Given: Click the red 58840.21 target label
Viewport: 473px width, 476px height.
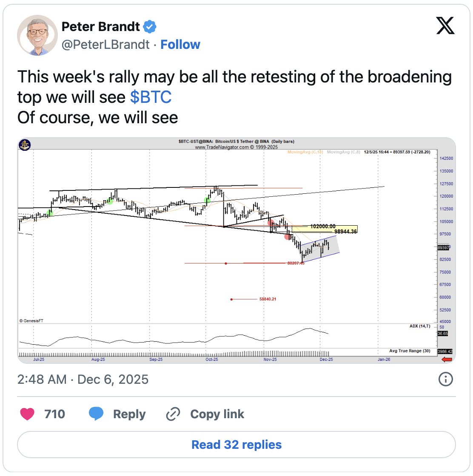Looking at the screenshot, I should pos(268,299).
